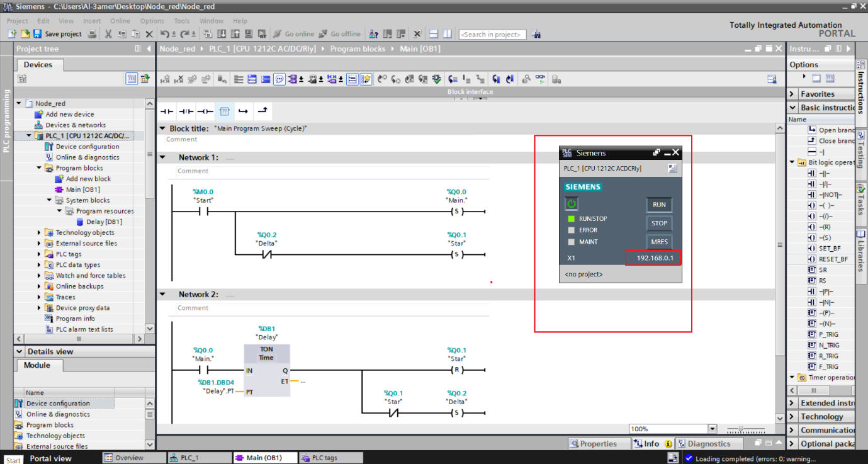Open the Instructions side panel tab

coord(863,88)
